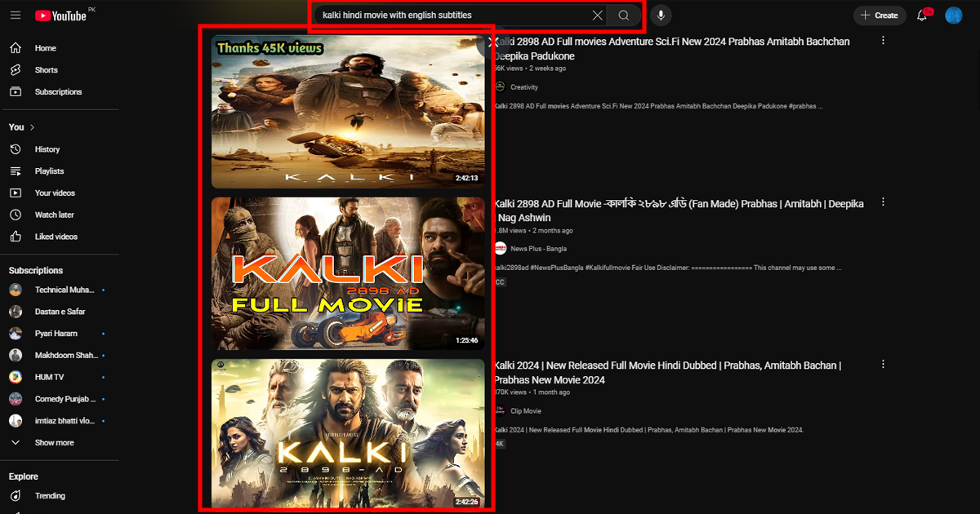980x514 pixels.
Task: Open the notifications bell
Action: [923, 15]
